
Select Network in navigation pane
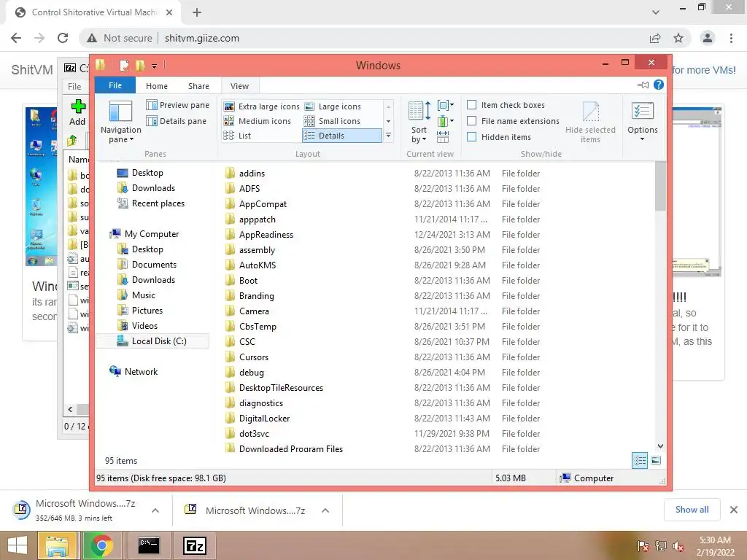tap(133, 371)
